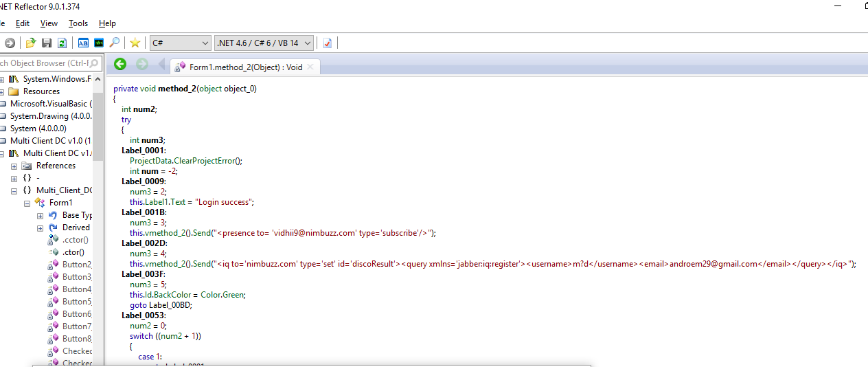Click the Label_0053 label in code
Image resolution: width=868 pixels, height=367 pixels.
point(144,315)
